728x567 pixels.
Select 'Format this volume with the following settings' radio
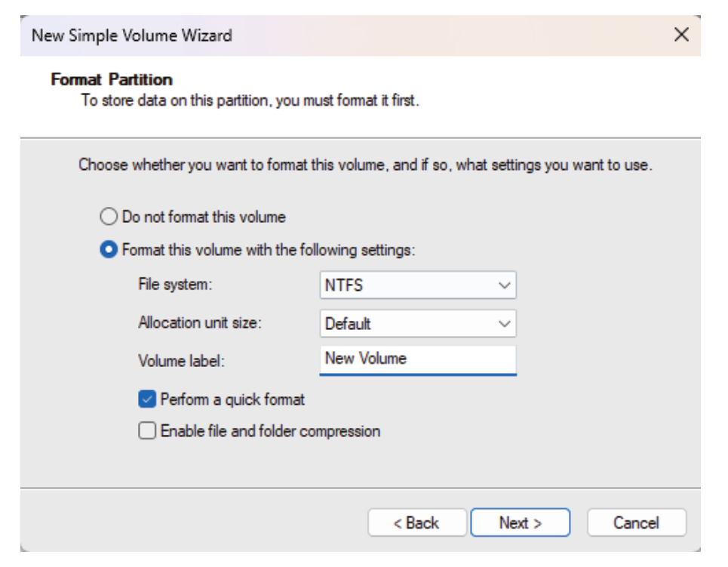pos(109,250)
